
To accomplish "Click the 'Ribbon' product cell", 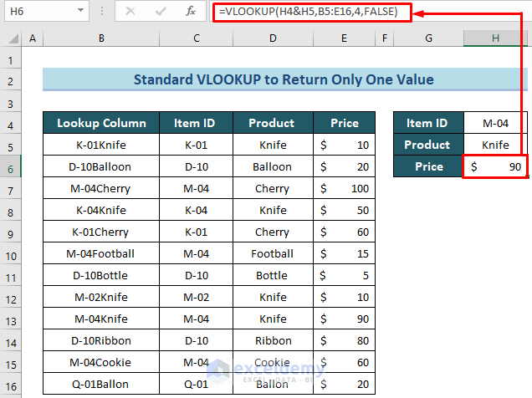I will click(x=273, y=340).
